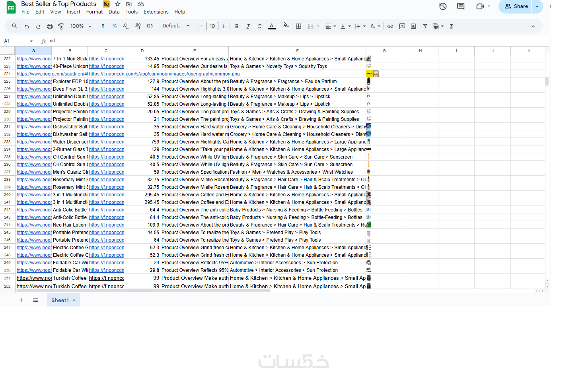Open the horizontal align dropdown
Viewport: 588px width, 376px height.
331,26
